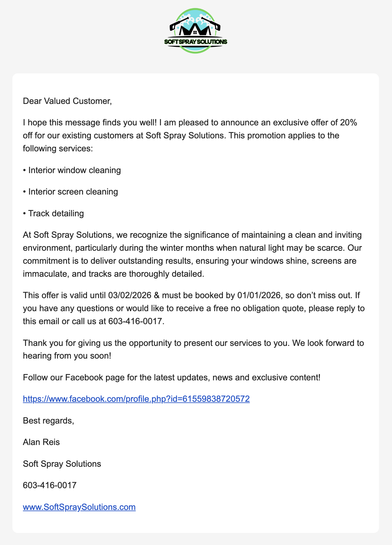Click the 01/01/2026 booking deadline date
The width and height of the screenshot is (392, 545).
click(x=259, y=295)
